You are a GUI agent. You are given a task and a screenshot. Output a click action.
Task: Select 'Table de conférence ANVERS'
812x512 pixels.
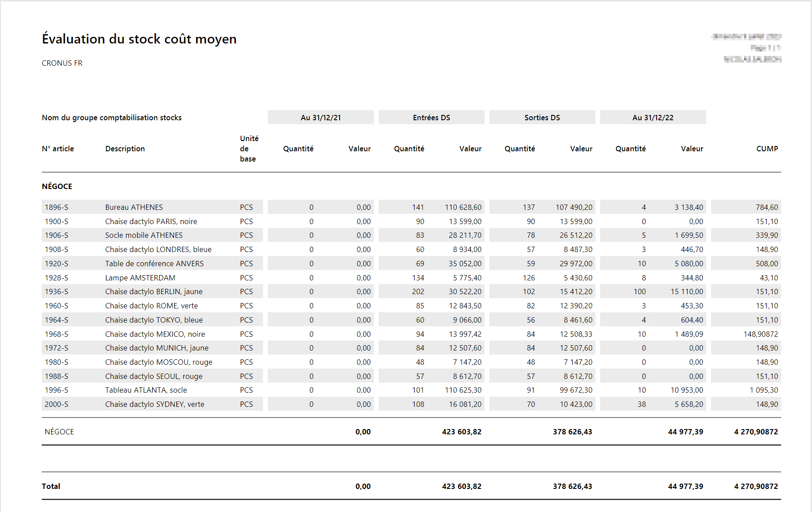coord(154,264)
